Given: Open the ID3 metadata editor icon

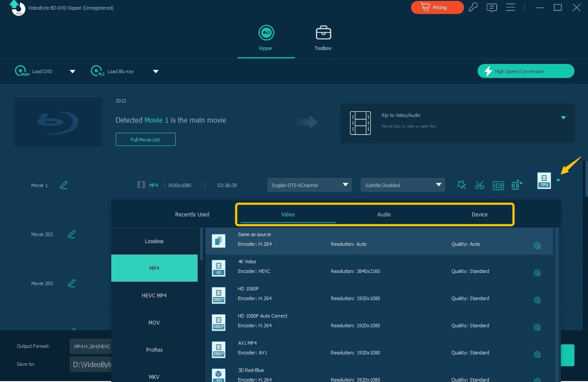Looking at the screenshot, I should 498,185.
